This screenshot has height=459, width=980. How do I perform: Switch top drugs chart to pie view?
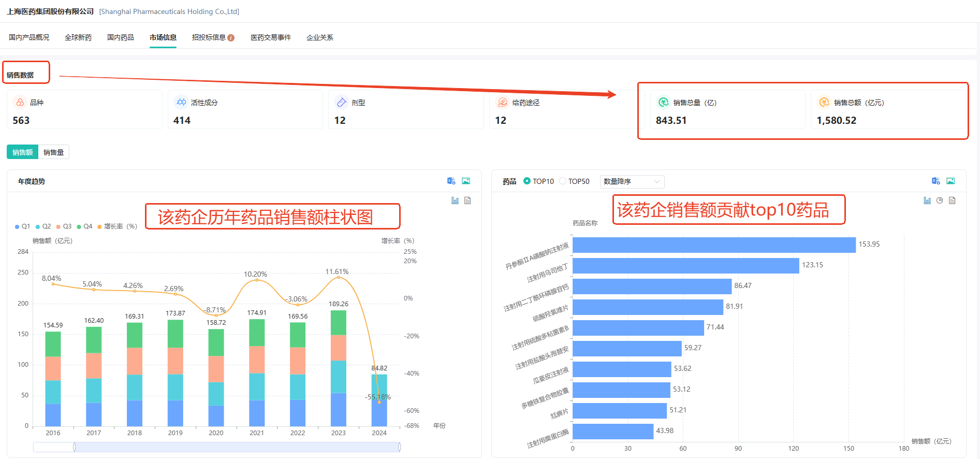coord(940,200)
